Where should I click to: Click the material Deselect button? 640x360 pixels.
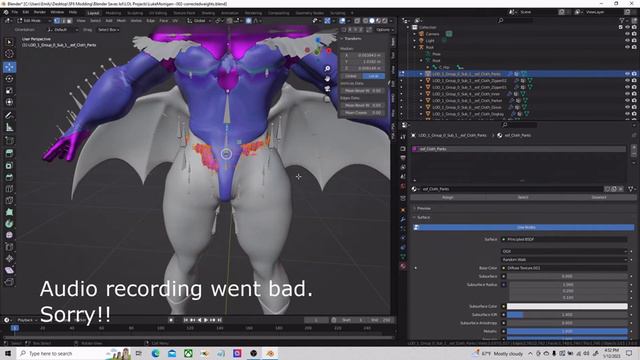(x=598, y=198)
